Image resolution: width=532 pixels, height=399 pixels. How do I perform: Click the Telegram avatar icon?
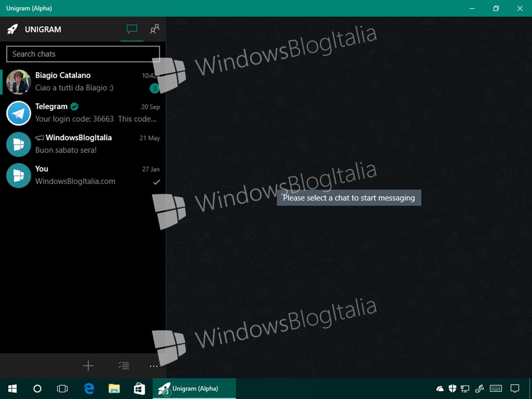click(19, 113)
